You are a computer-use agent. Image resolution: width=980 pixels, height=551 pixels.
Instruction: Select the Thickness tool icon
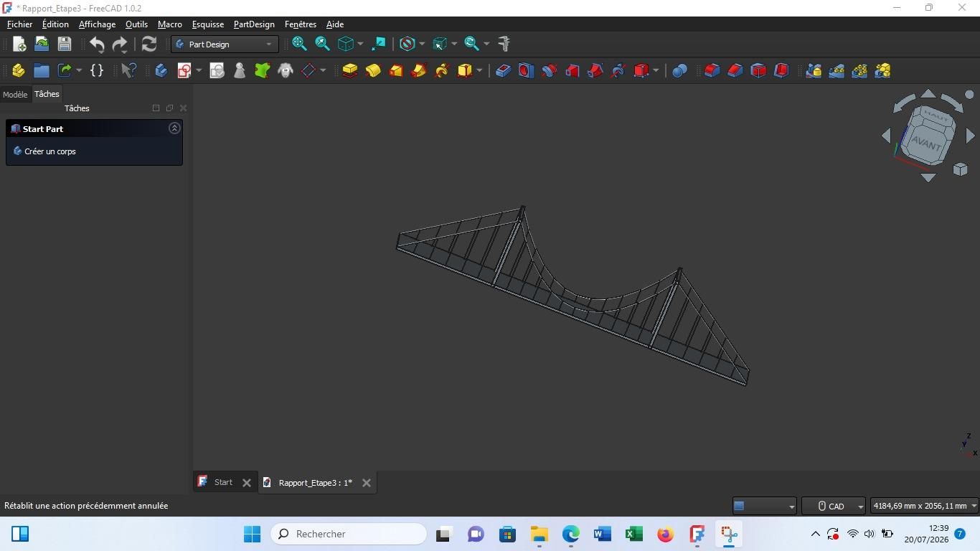781,70
